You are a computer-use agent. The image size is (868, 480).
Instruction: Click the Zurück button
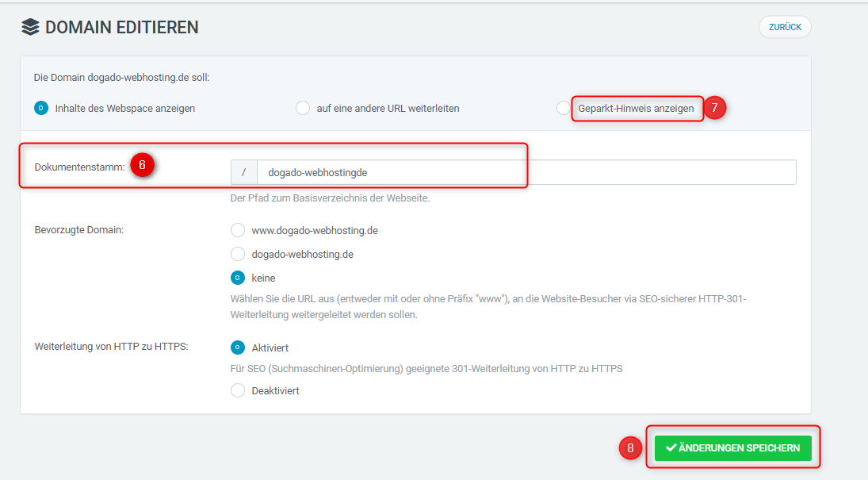pos(785,27)
